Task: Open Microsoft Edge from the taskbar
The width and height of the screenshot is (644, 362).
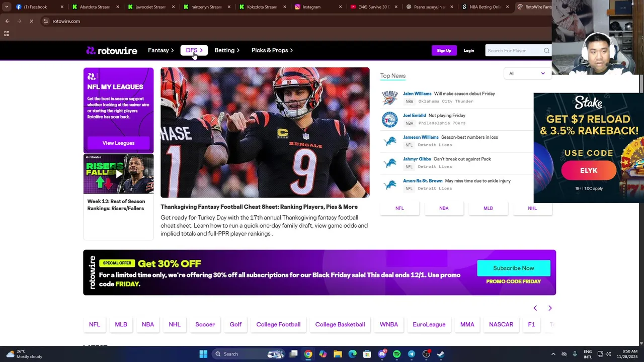Action: 352,354
